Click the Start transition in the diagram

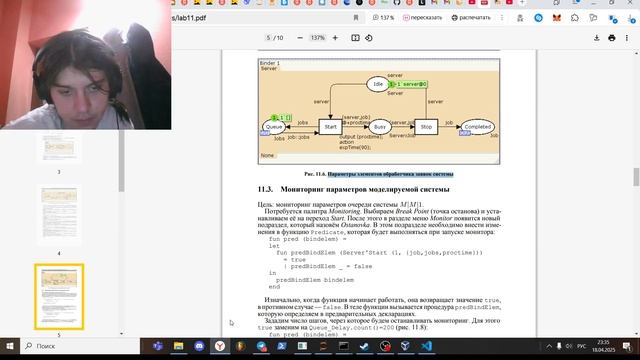[x=330, y=127]
